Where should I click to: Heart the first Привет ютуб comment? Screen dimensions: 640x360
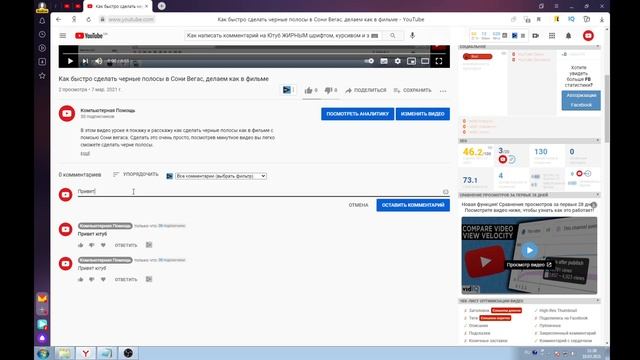point(103,245)
